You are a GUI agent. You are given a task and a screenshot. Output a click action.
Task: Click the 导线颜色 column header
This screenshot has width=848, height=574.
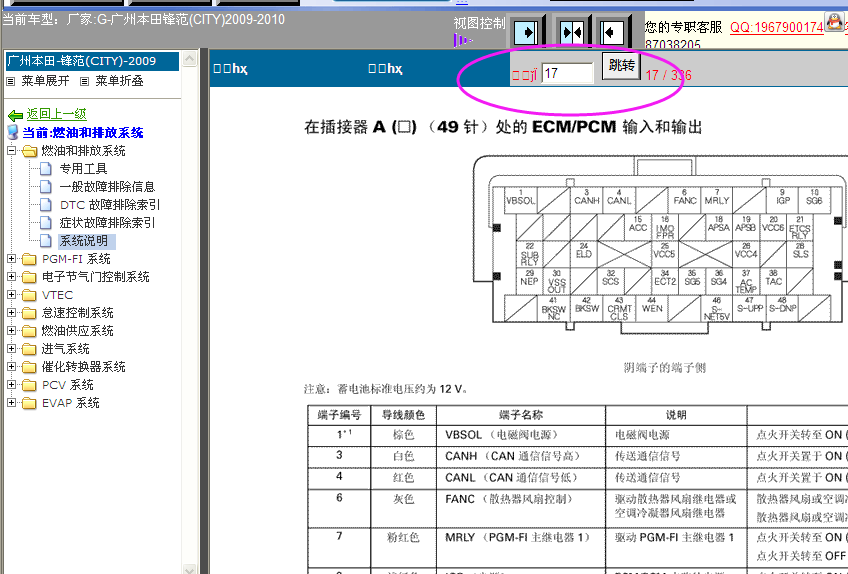[x=403, y=415]
